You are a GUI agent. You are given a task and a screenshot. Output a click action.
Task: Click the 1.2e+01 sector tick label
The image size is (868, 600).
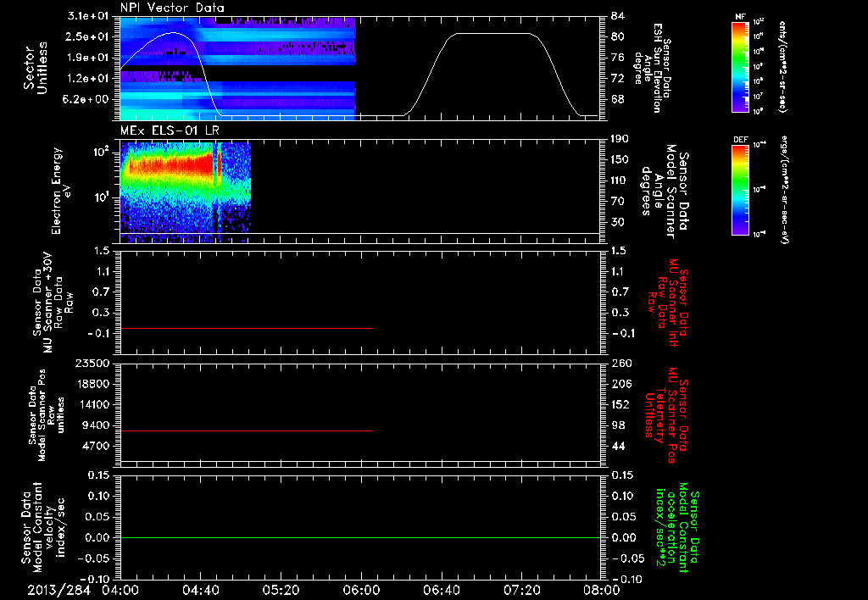[x=88, y=79]
